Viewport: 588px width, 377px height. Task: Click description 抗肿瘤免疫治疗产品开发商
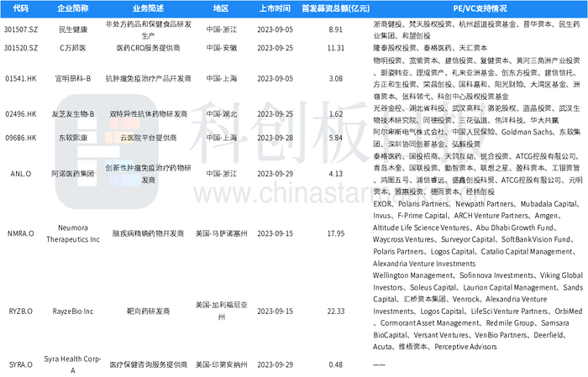(x=148, y=79)
